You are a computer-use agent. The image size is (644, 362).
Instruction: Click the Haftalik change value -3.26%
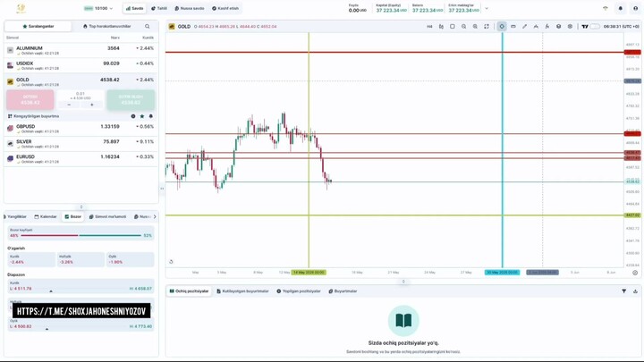[x=65, y=262]
